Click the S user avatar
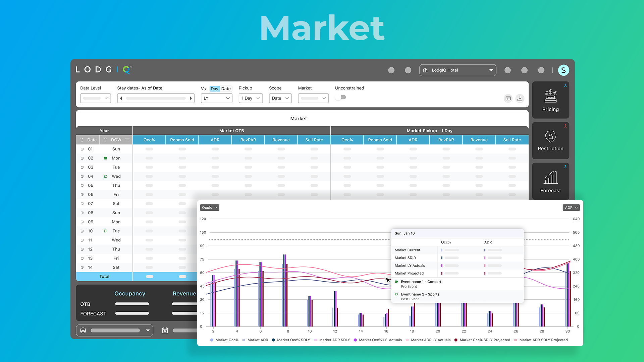644x362 pixels. (x=563, y=70)
